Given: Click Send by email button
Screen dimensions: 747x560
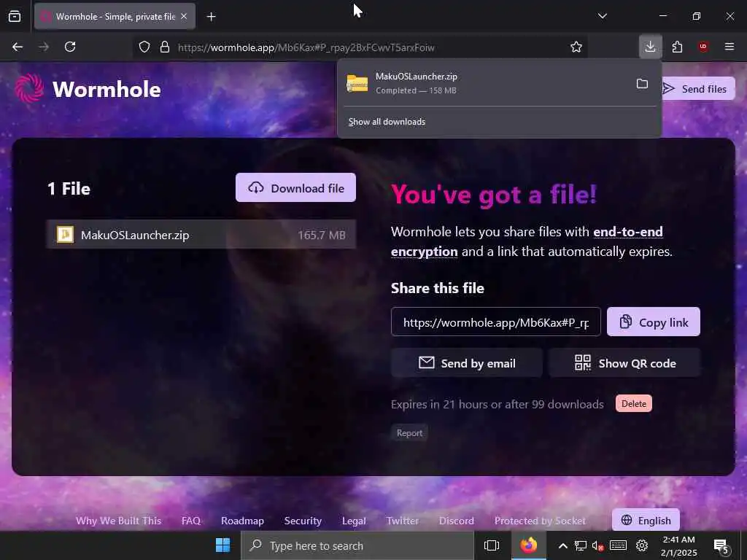Looking at the screenshot, I should point(466,363).
